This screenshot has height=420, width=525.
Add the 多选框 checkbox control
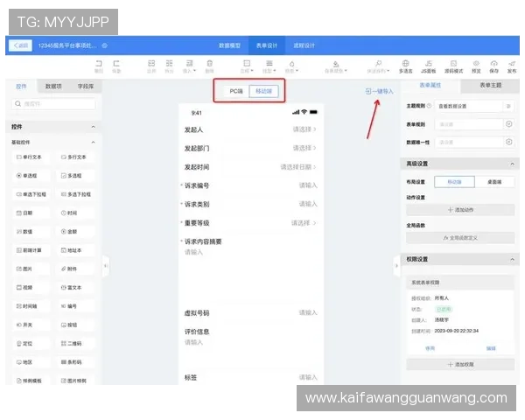pos(75,176)
